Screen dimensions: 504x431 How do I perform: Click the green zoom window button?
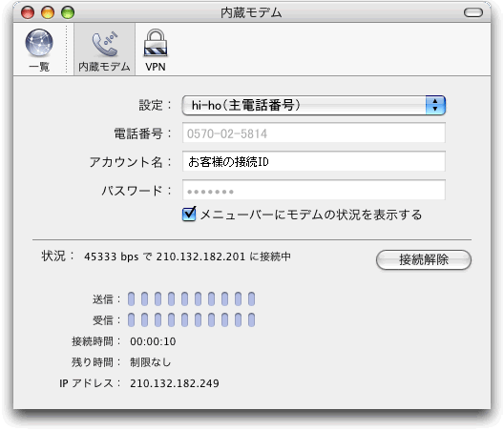[x=68, y=12]
